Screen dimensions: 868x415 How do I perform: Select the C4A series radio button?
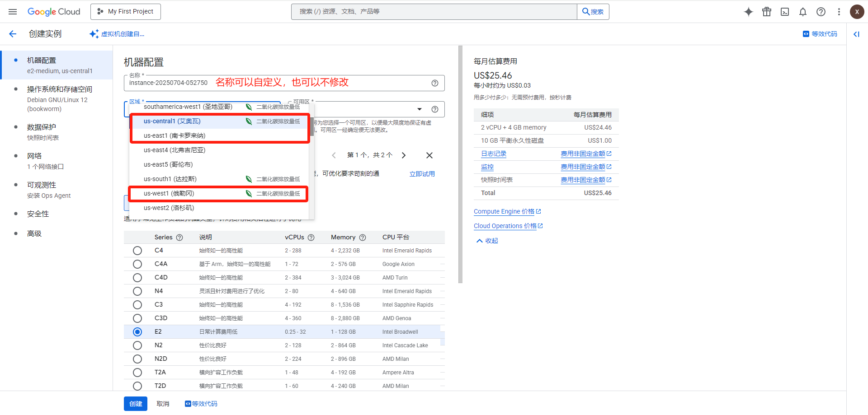pos(137,264)
